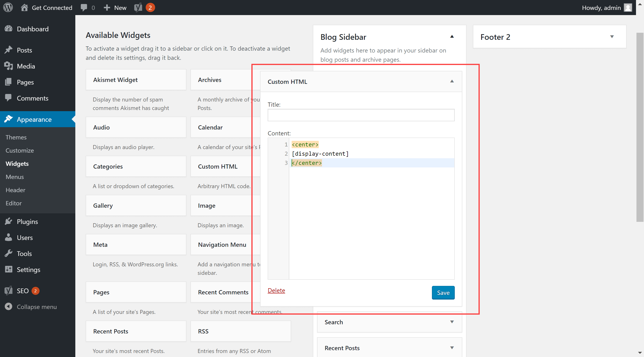Save the Custom HTML widget
644x357 pixels.
443,292
